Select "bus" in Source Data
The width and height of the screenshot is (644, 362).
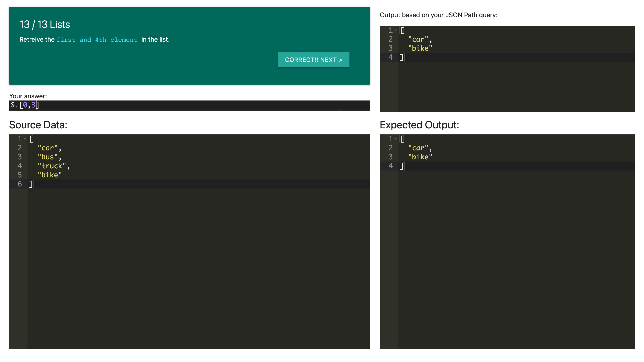pos(48,157)
